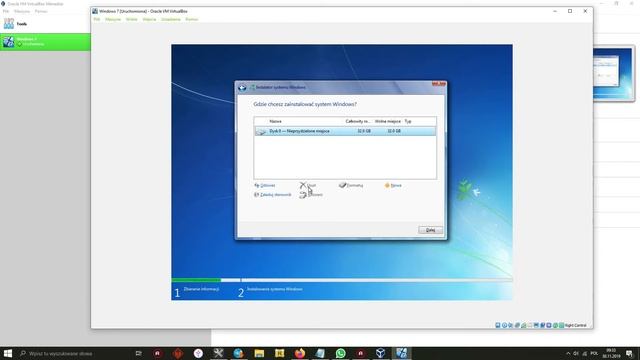
Task: Click the active VirtualBox VM taskbar icon
Action: pyautogui.click(x=401, y=353)
